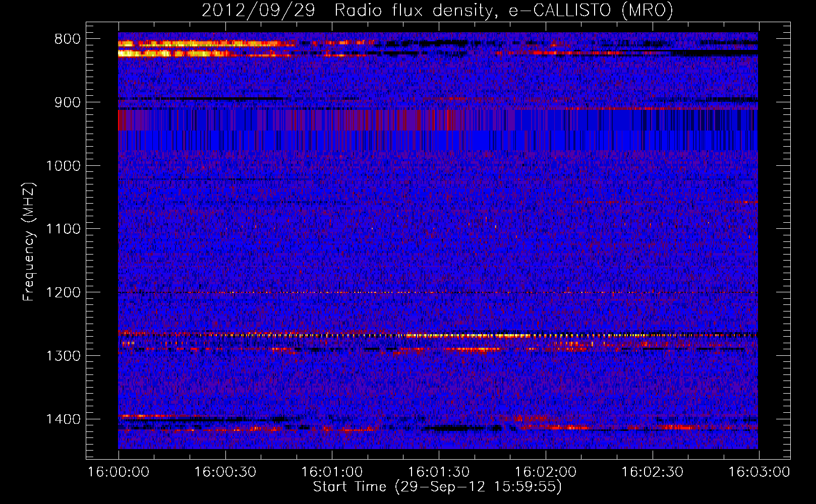Select the date '2012/09/29' in the title

coord(258,10)
